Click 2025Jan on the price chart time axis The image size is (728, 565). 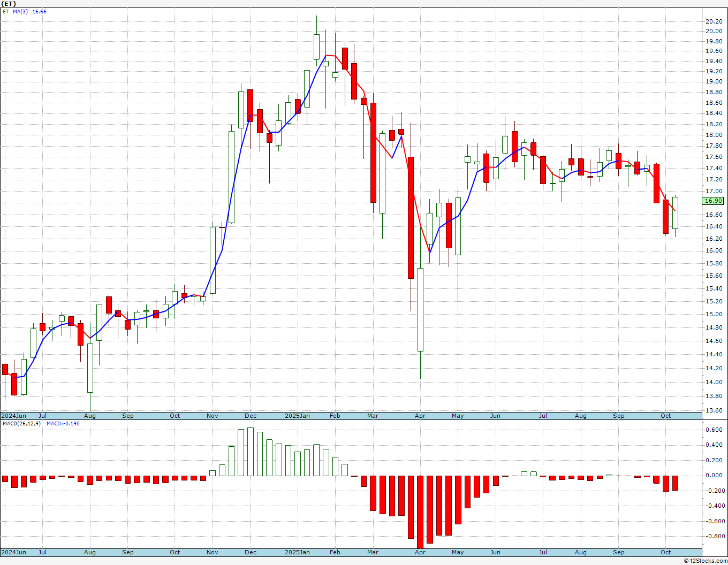[297, 416]
